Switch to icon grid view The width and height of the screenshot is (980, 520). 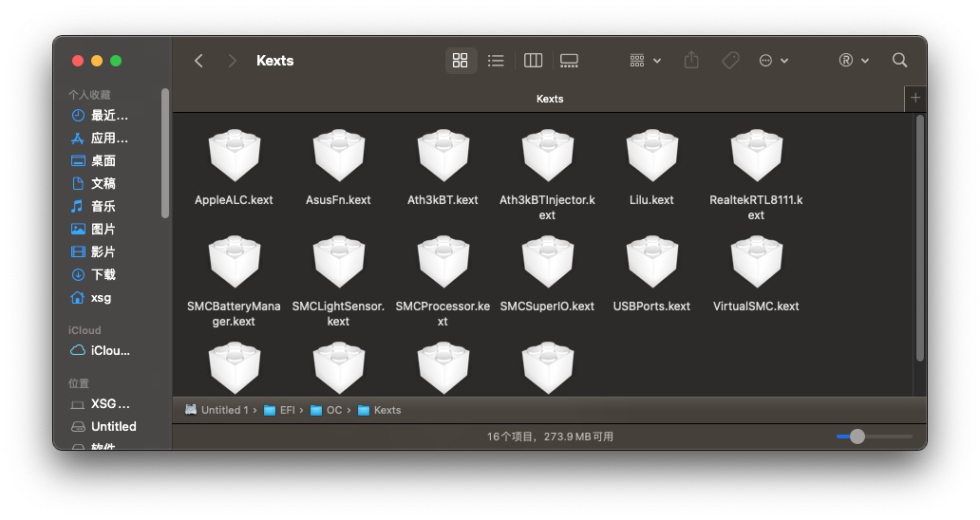(461, 61)
